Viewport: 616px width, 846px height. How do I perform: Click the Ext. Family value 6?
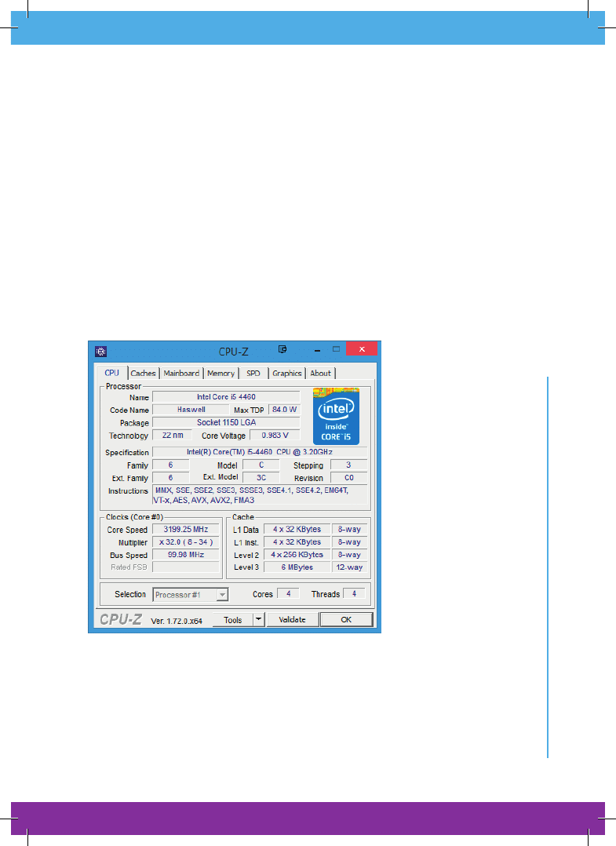[171, 478]
